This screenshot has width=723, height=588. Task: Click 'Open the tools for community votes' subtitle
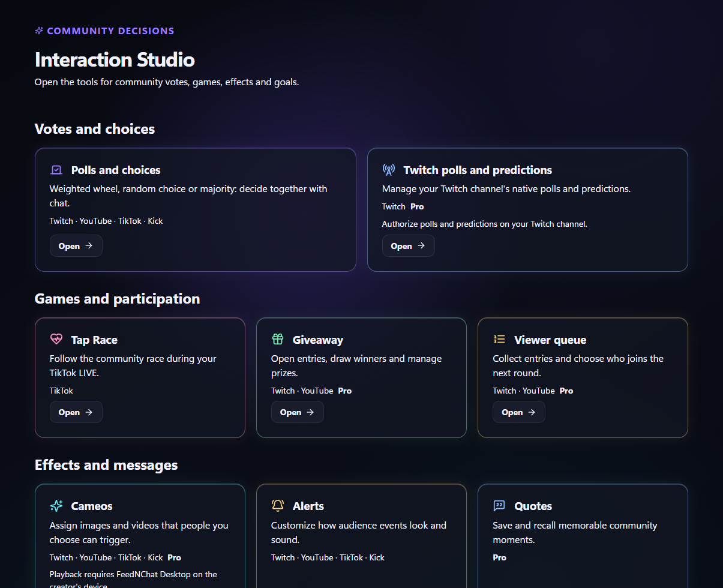[x=167, y=82]
